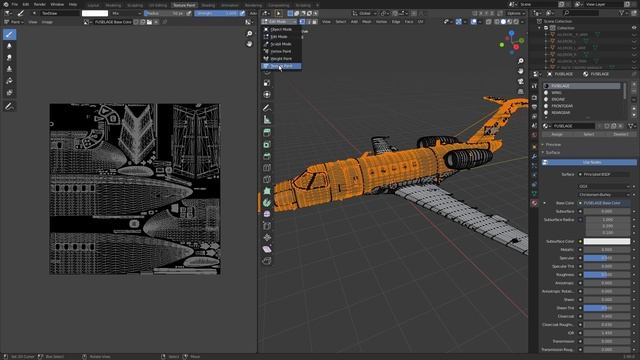
Task: Collapse the Collection tree in outliner
Action: (540, 28)
